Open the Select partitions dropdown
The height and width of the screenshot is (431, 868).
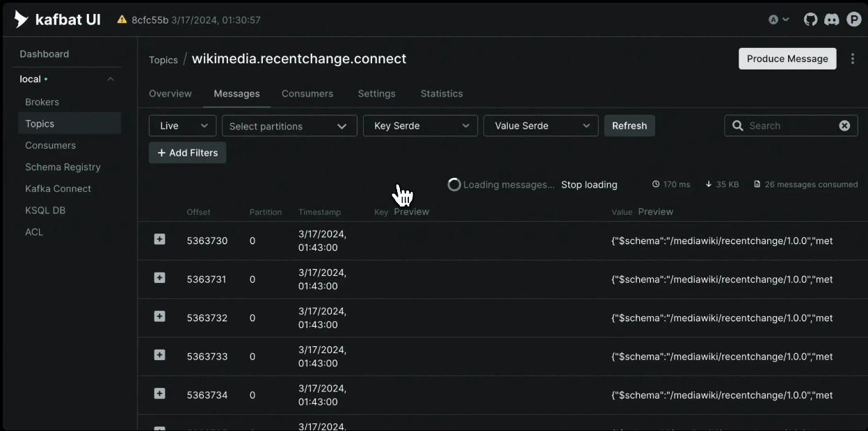[289, 126]
